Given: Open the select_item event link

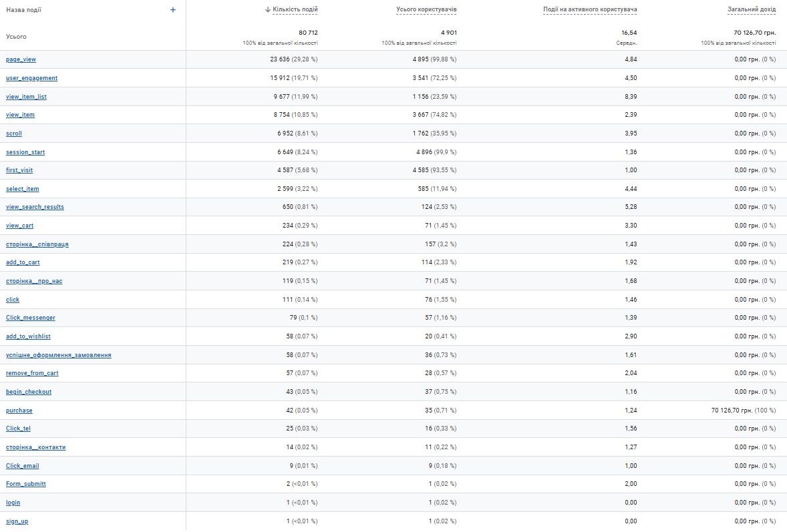Looking at the screenshot, I should coord(23,189).
